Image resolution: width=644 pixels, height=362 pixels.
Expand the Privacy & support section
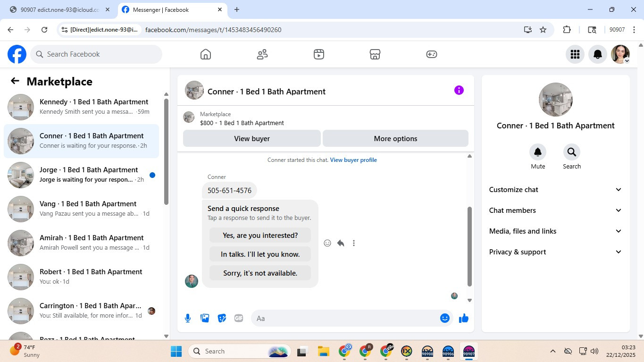click(x=556, y=252)
